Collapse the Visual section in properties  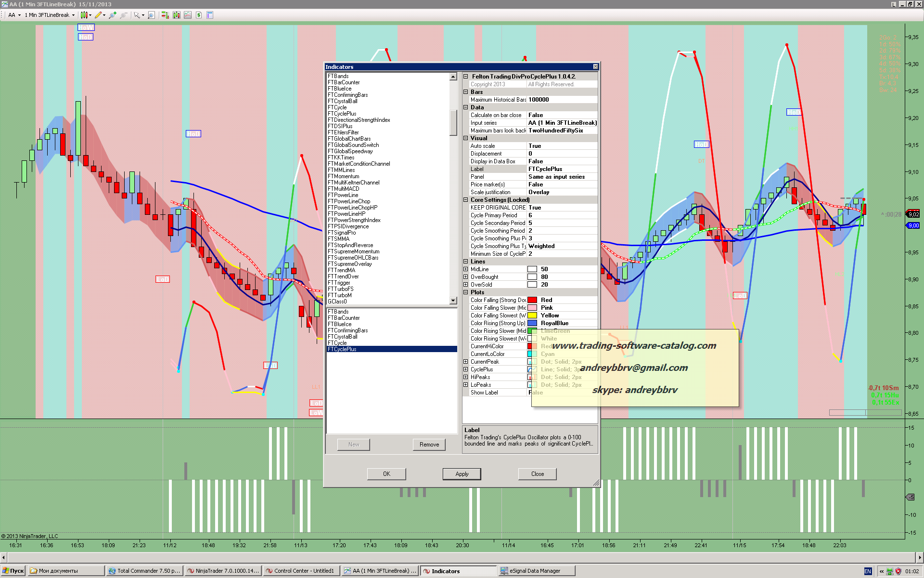pos(466,138)
